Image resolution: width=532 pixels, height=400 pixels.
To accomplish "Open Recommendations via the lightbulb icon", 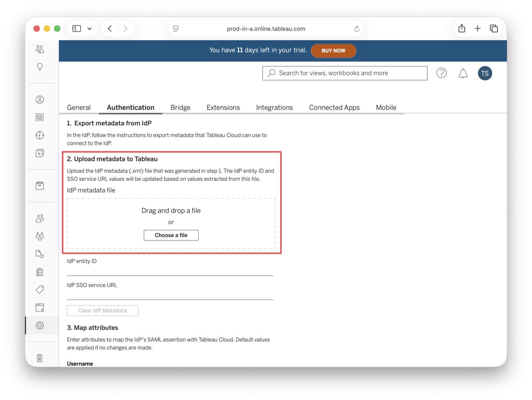I will point(40,67).
